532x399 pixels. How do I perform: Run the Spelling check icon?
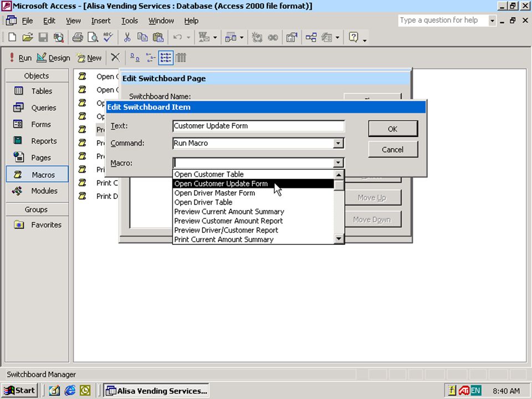click(x=108, y=37)
